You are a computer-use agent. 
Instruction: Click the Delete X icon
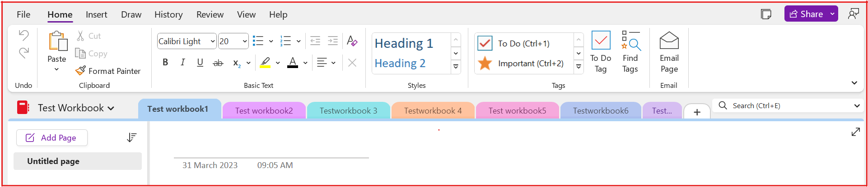tap(352, 63)
